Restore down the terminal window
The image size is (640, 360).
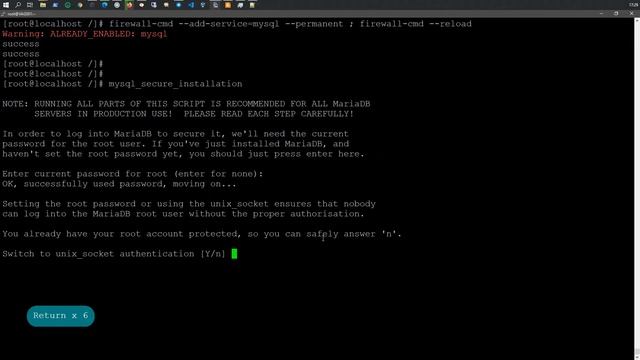pos(616,13)
